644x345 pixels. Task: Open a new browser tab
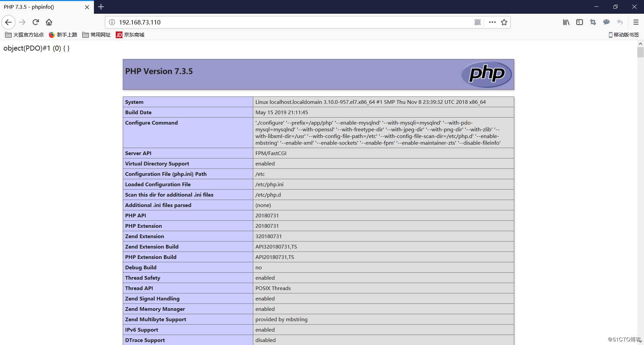101,7
